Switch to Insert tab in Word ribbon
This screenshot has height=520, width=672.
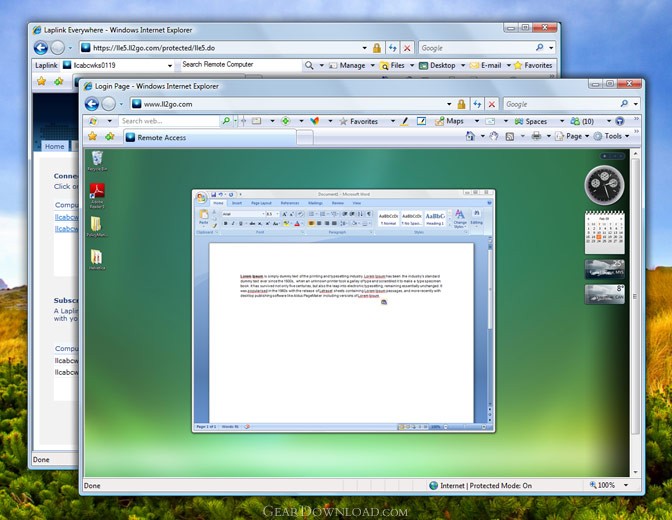(x=237, y=203)
